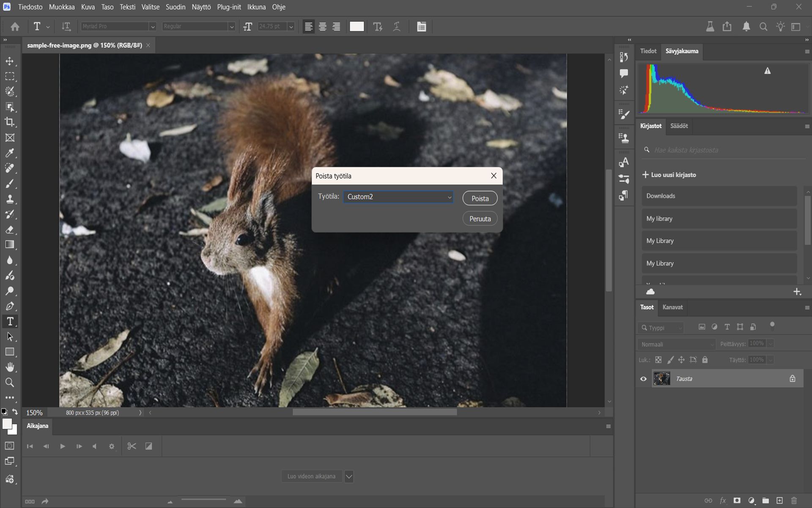Toggle left text alignment
The height and width of the screenshot is (508, 812).
click(x=309, y=27)
